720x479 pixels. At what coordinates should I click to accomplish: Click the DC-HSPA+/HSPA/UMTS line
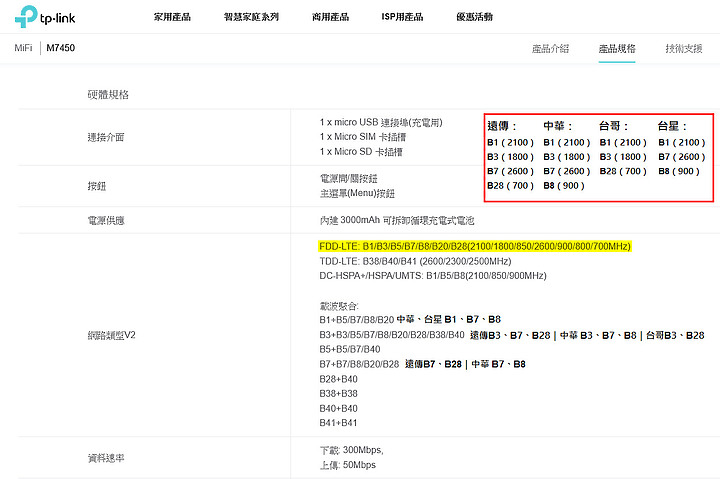coord(433,276)
